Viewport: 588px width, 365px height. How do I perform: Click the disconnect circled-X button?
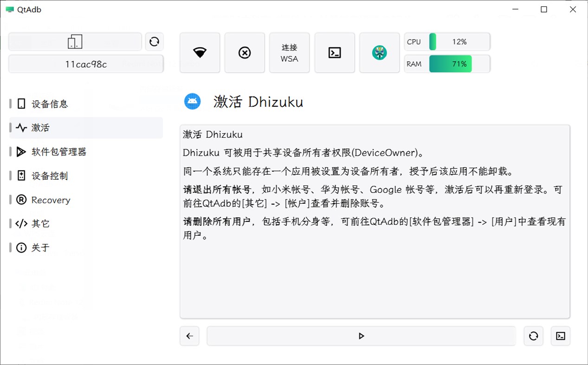coord(245,52)
